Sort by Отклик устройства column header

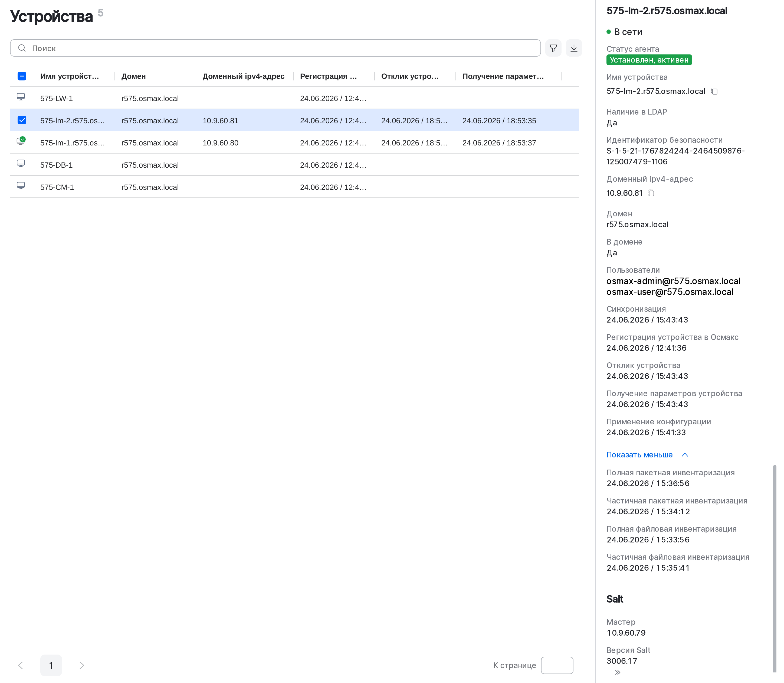[410, 76]
